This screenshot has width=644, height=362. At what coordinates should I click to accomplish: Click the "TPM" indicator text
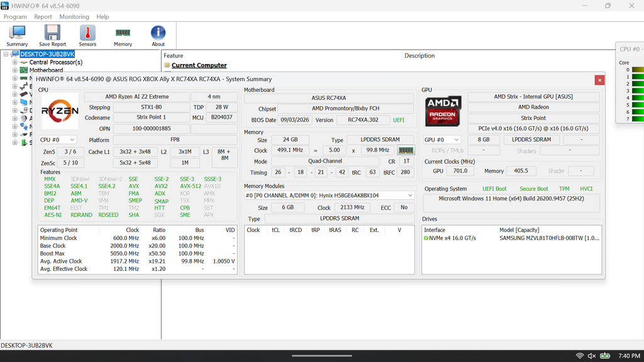(564, 189)
